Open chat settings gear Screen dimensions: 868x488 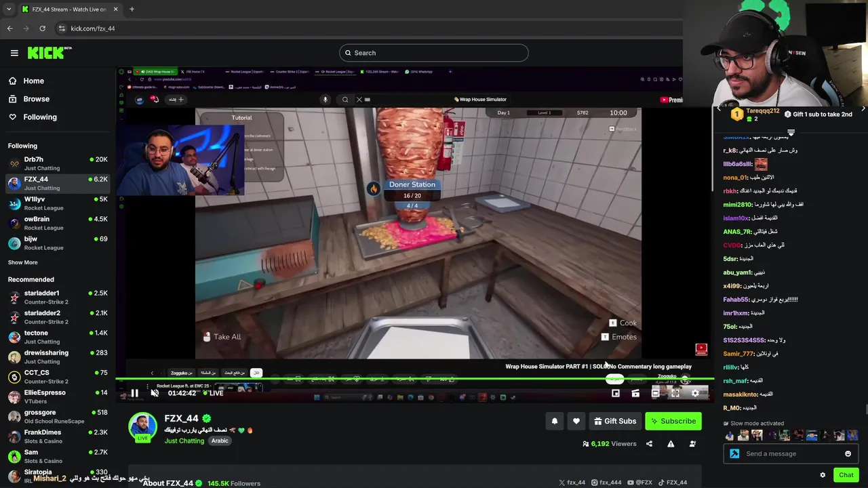[823, 475]
